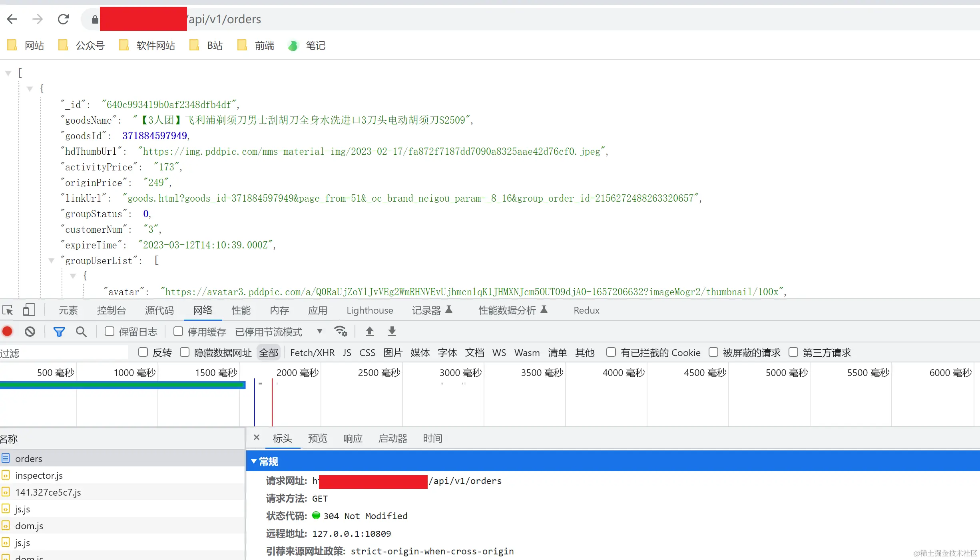Go forward with the browser forward arrow
Image resolution: width=980 pixels, height=560 pixels.
coord(38,19)
